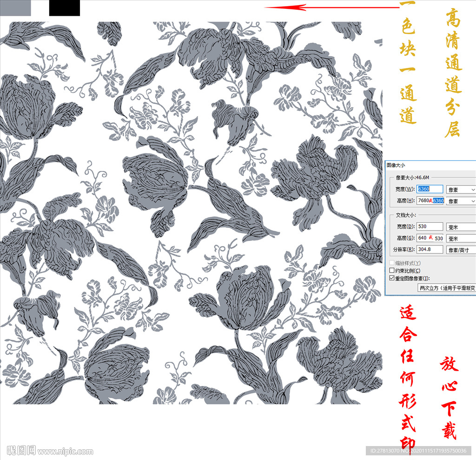Click the resolution field showing 304.8

coord(430,249)
